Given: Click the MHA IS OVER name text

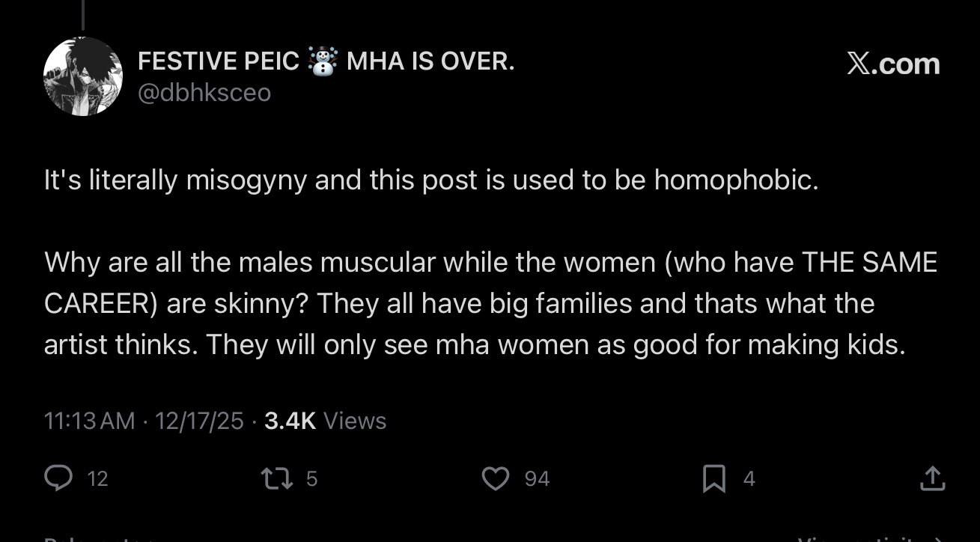Looking at the screenshot, I should 430,61.
